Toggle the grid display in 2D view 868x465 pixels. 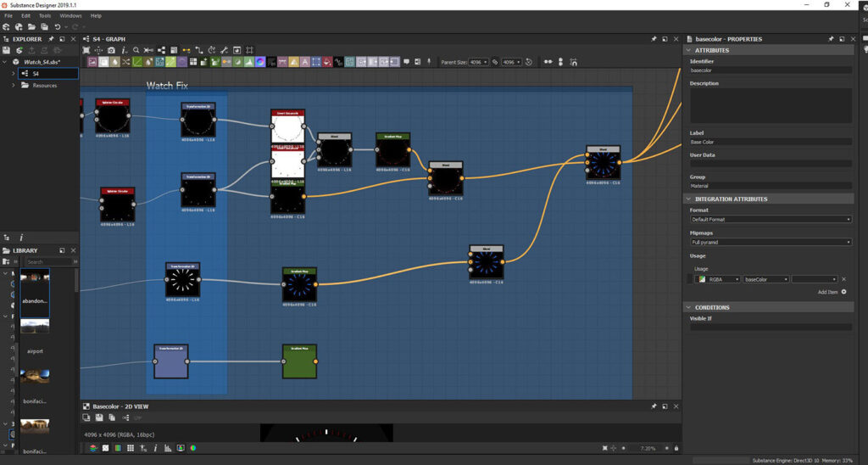pyautogui.click(x=131, y=448)
